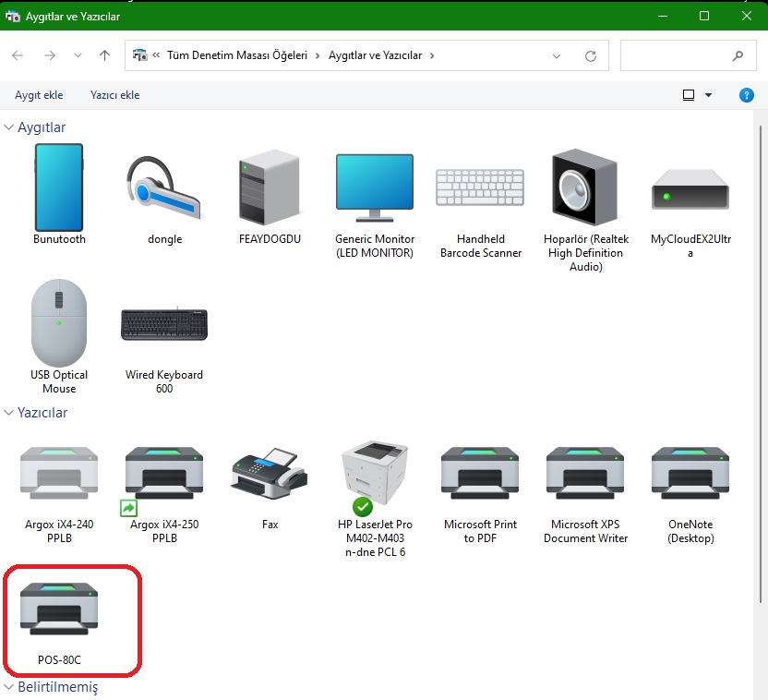Screen dimensions: 768x700
Task: Click the Aygıt ekle toolbar button
Action: [x=39, y=95]
